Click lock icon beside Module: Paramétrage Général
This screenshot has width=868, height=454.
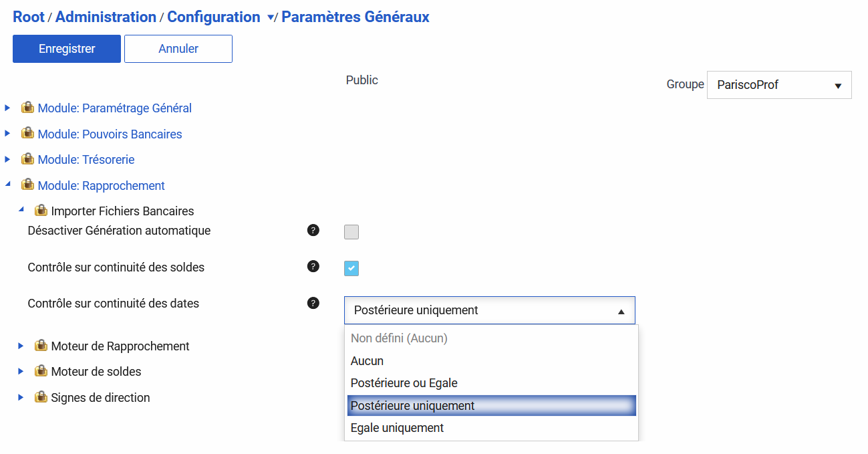coord(27,108)
